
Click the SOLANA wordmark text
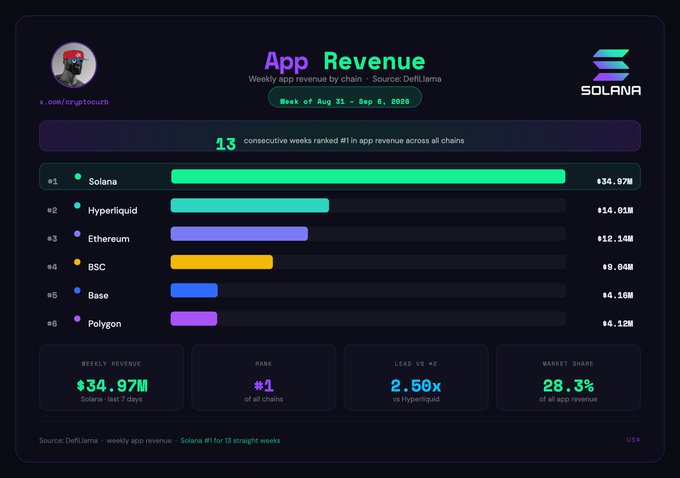point(611,90)
